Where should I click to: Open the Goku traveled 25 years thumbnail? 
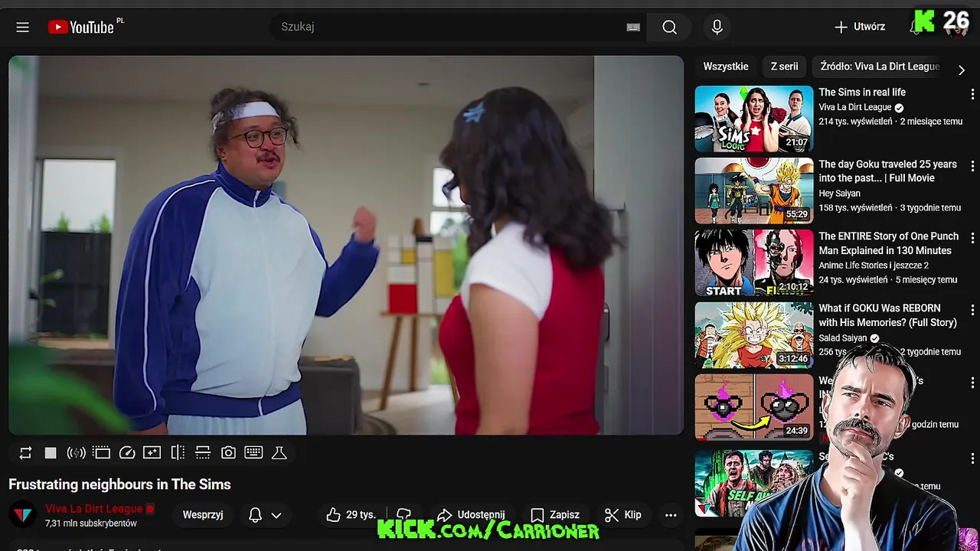click(x=754, y=191)
